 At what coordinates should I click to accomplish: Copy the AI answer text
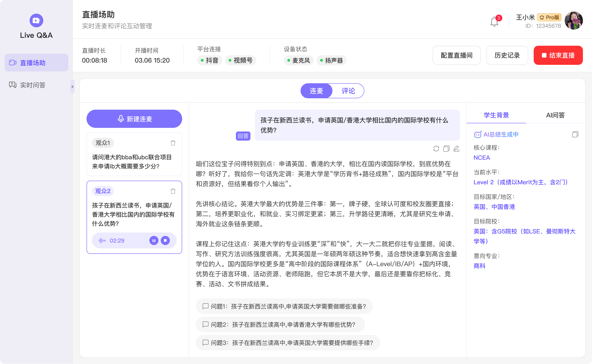tap(446, 149)
